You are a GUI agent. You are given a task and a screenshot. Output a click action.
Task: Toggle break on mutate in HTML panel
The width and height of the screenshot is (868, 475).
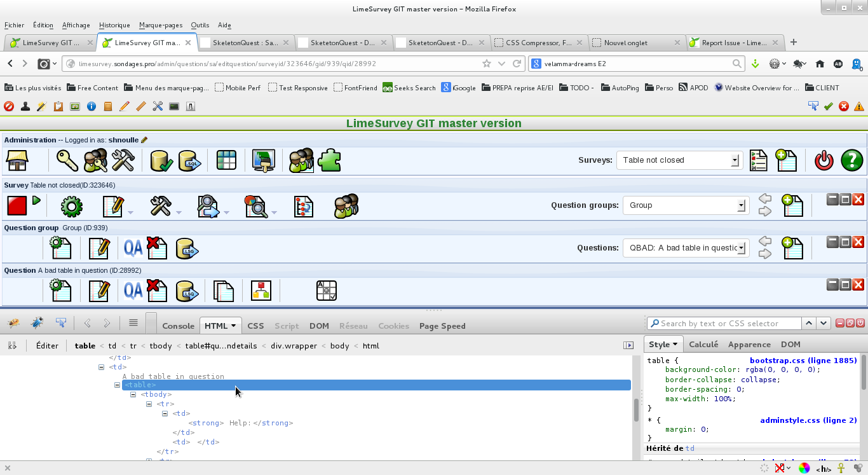12,345
